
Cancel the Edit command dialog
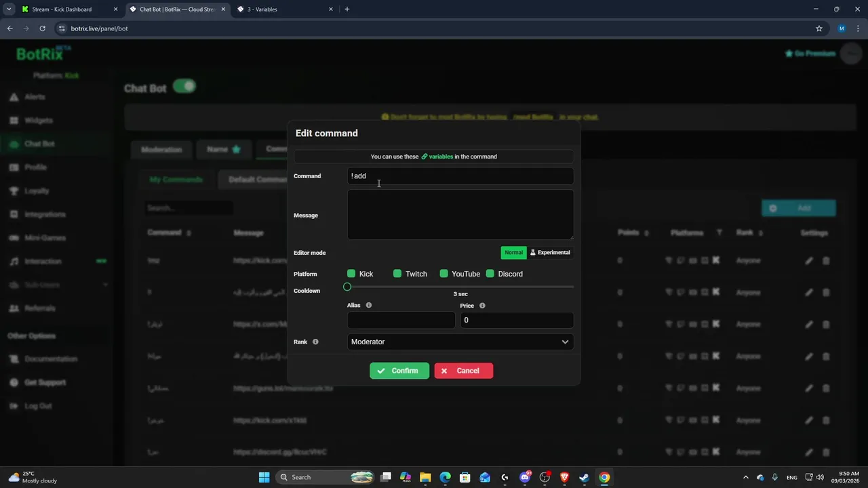[464, 371]
